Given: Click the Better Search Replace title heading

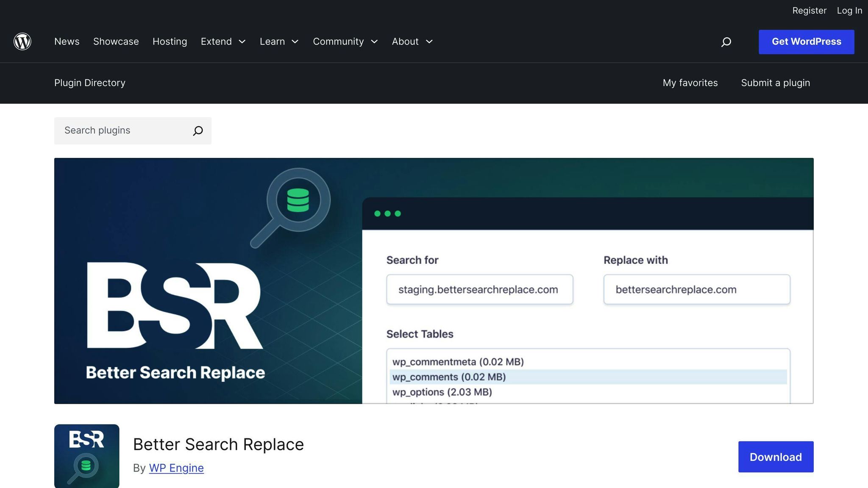Looking at the screenshot, I should point(218,444).
